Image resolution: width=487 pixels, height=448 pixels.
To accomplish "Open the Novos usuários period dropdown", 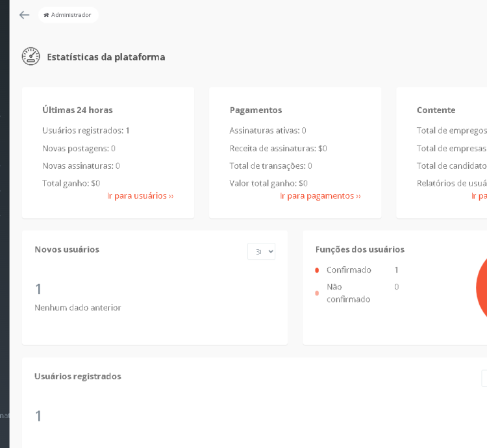I will [261, 251].
